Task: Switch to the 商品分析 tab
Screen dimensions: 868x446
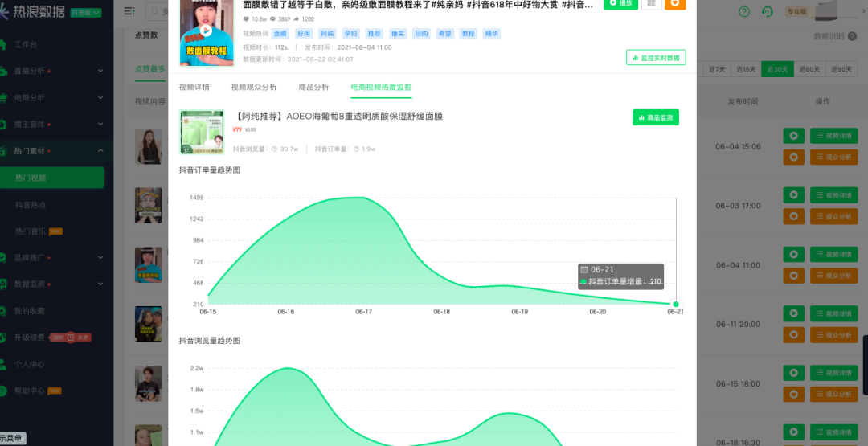Action: click(x=314, y=87)
